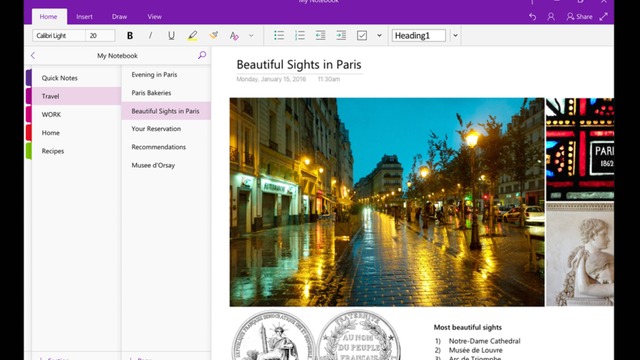Click the Heading1 style box
This screenshot has height=360, width=640.
pos(419,36)
